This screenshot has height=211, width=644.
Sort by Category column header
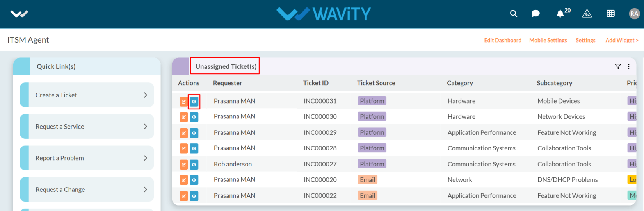coord(460,83)
